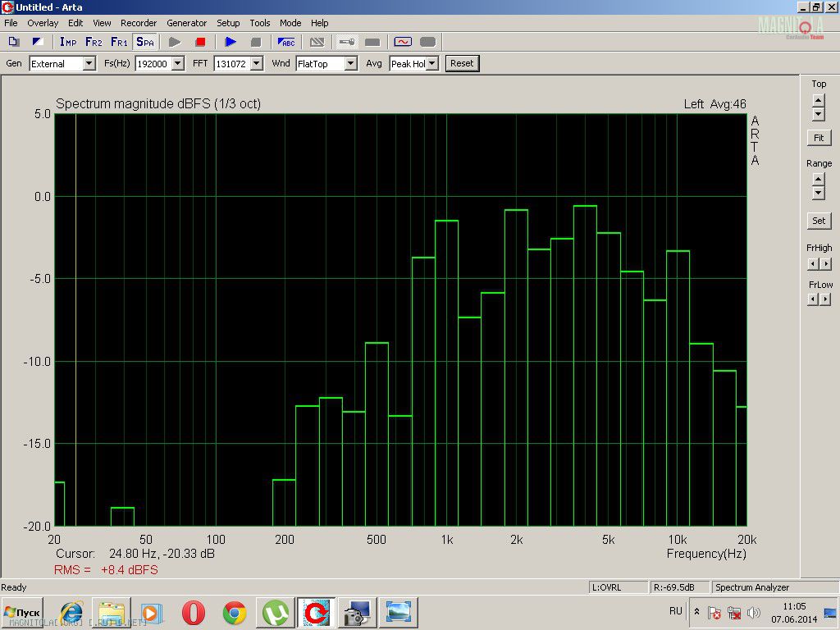The image size is (840, 630).
Task: Click the blue play generator button
Action: (x=231, y=42)
